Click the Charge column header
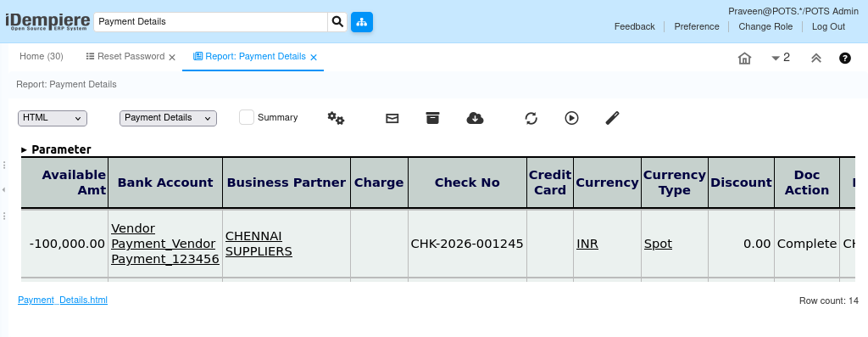The width and height of the screenshot is (868, 337). click(379, 183)
